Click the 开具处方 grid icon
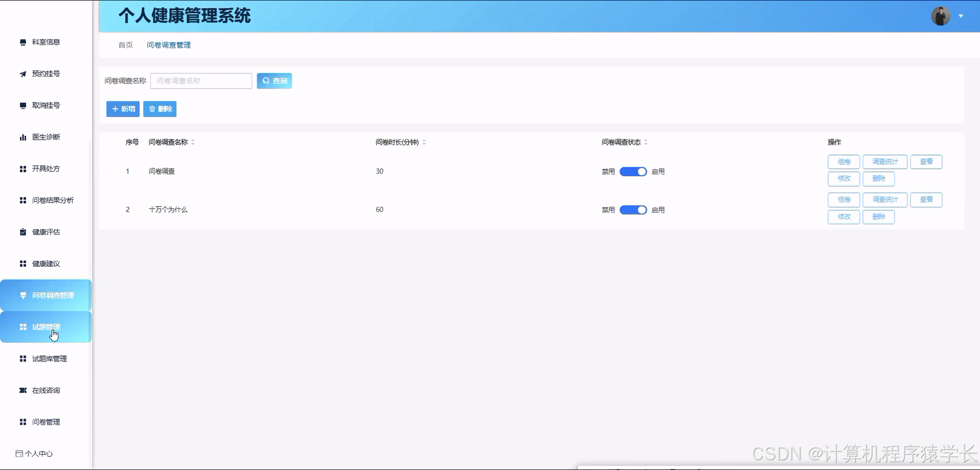Screen dimensions: 980x470 pyautogui.click(x=23, y=169)
